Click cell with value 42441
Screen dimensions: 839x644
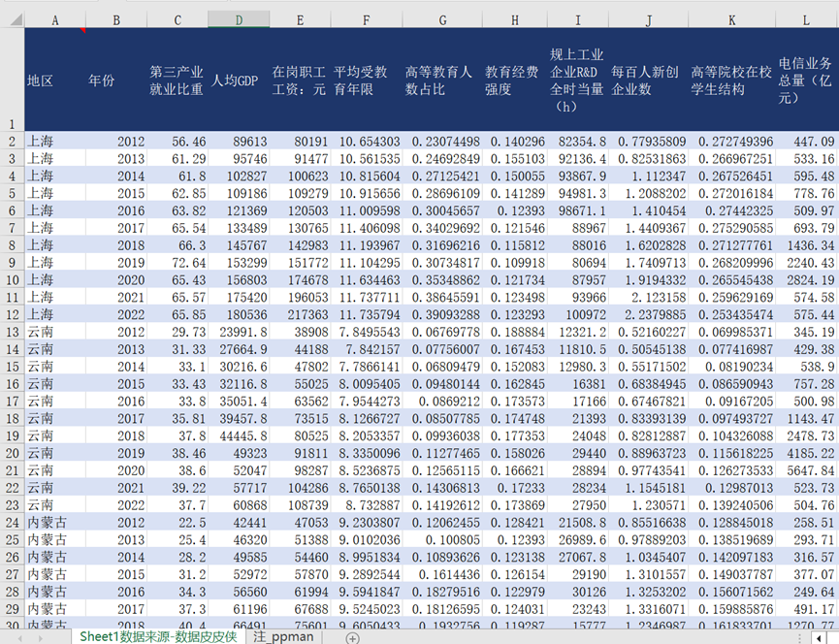tap(239, 522)
